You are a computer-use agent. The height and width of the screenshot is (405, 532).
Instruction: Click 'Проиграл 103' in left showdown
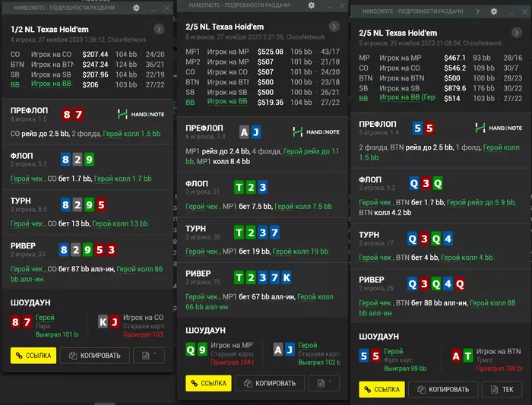pyautogui.click(x=143, y=334)
